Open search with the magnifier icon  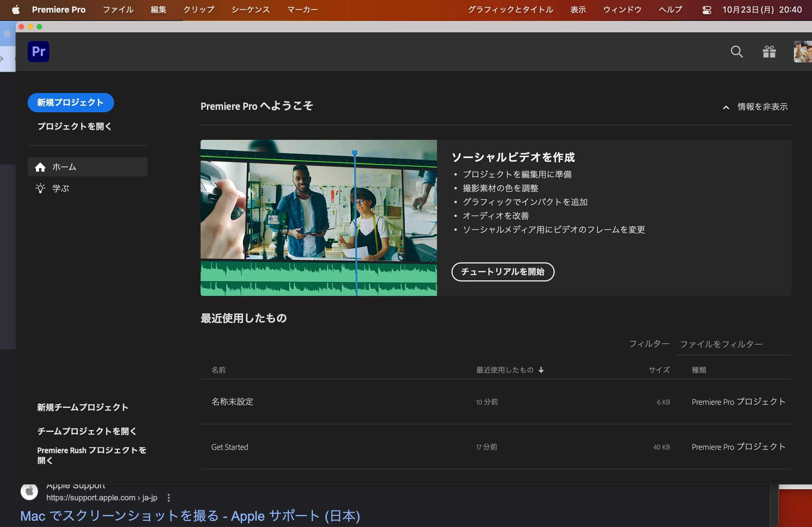[x=737, y=52]
